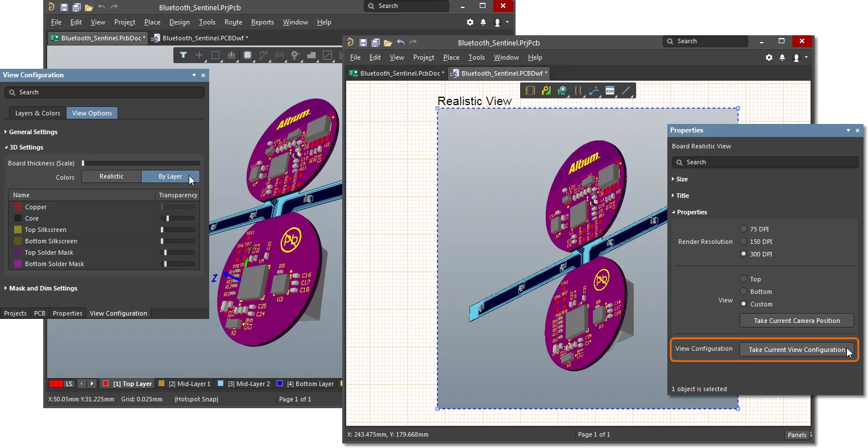Click user account icon in front Draftsman window
This screenshot has width=868, height=448.
796,57
